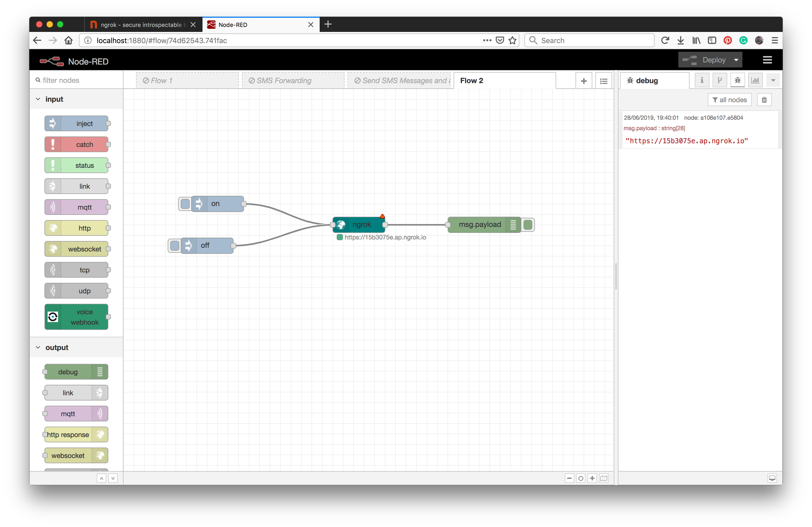Zoom out the canvas with minus
Viewport: 812px width, 527px height.
click(569, 478)
